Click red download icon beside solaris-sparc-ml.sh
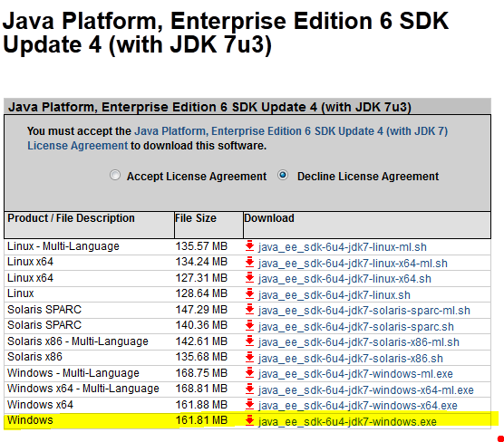Screen dimensions: 504x442 [x=250, y=310]
